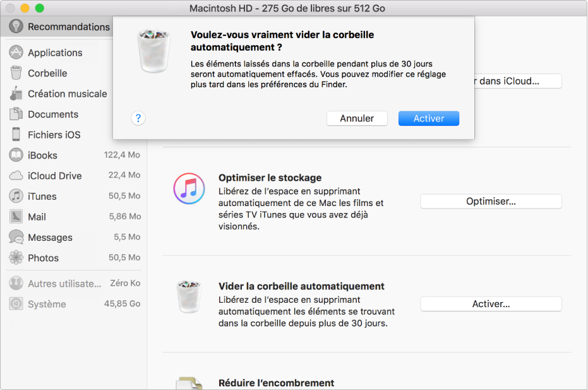Click the document icon beside Réduire l'encombrement
The width and height of the screenshot is (588, 390).
(189, 383)
